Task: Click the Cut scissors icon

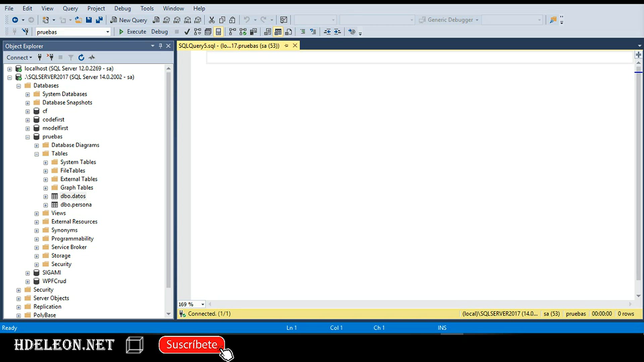Action: [x=212, y=20]
